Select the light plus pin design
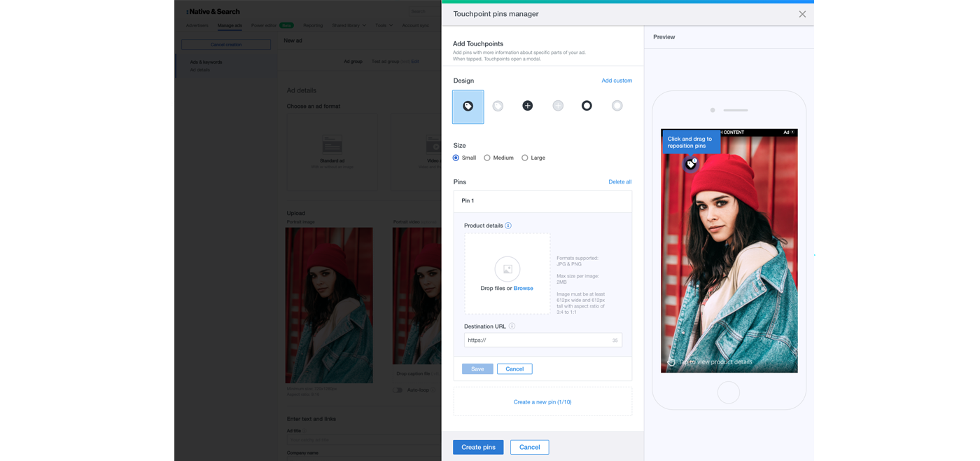Screen dimensions: 980x461 click(x=558, y=106)
